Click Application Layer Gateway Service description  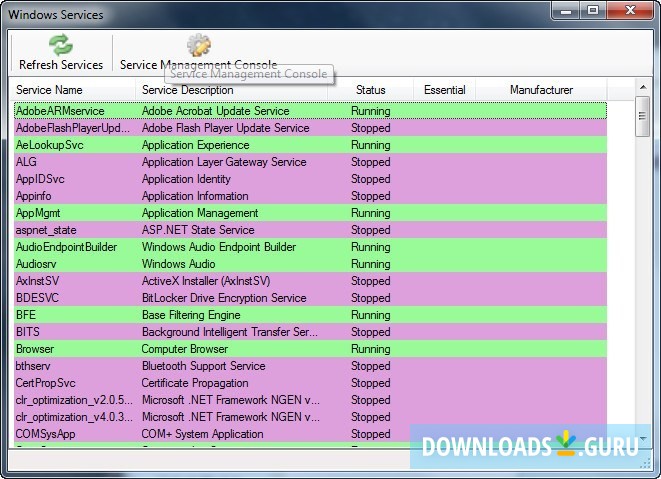[224, 162]
